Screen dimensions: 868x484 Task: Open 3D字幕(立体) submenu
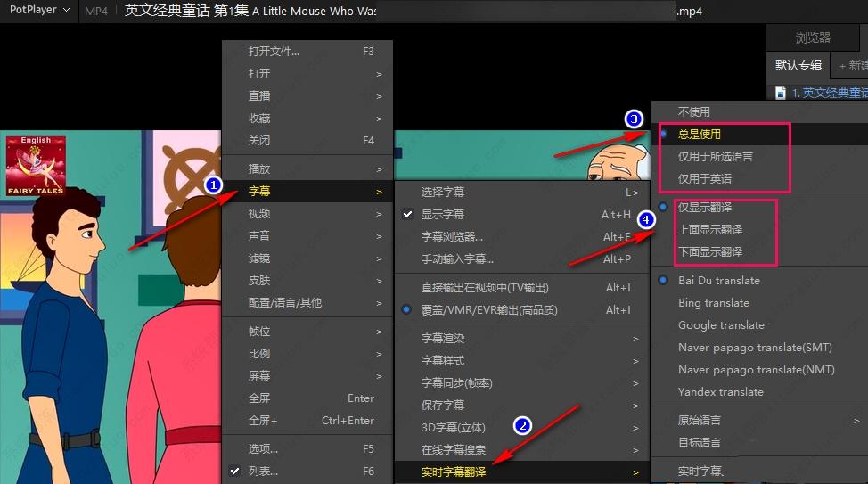click(522, 428)
